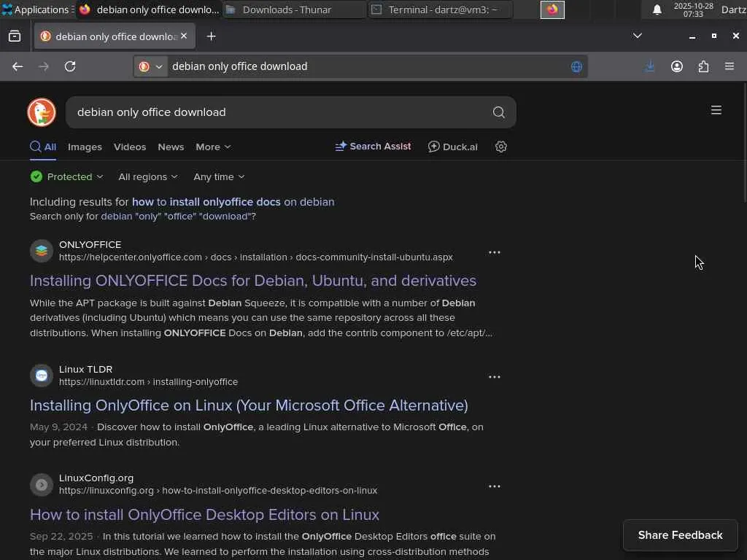
Task: Open the tab overview icon left of the tab strip
Action: click(15, 36)
